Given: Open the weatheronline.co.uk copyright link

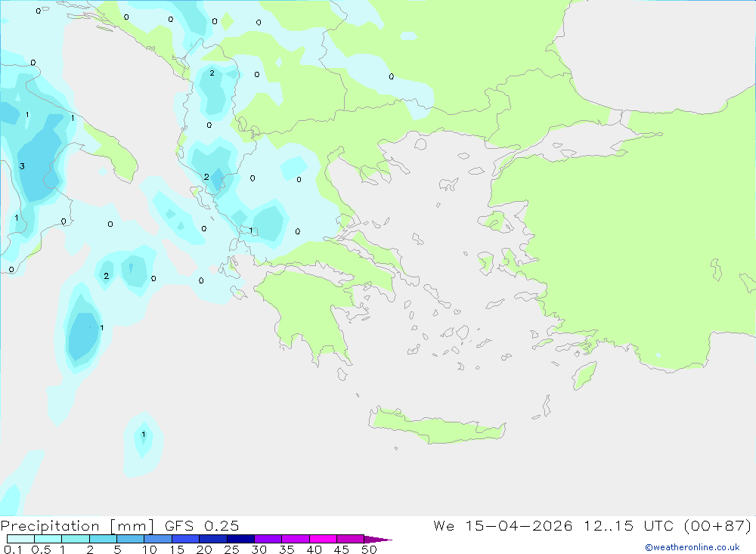Looking at the screenshot, I should pos(692,547).
